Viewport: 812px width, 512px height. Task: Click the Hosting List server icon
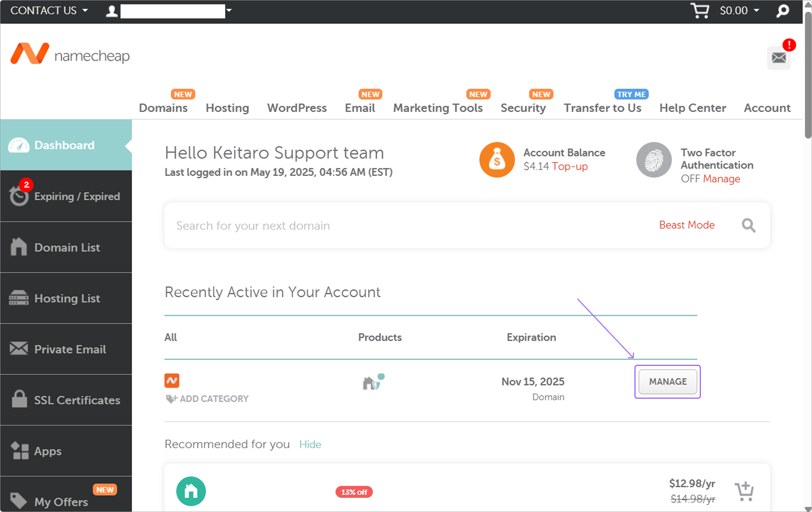pos(19,298)
